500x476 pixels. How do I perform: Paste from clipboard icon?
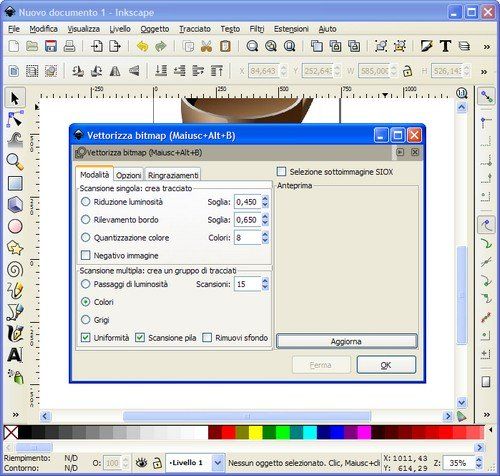[225, 46]
